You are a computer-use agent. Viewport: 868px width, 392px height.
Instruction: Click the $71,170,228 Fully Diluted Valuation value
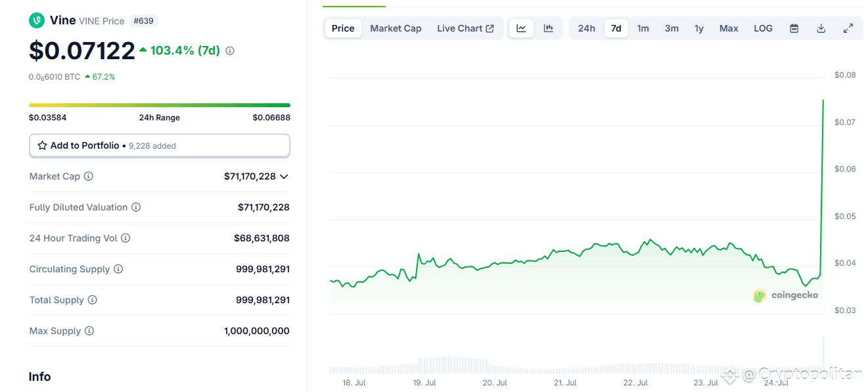click(x=263, y=207)
